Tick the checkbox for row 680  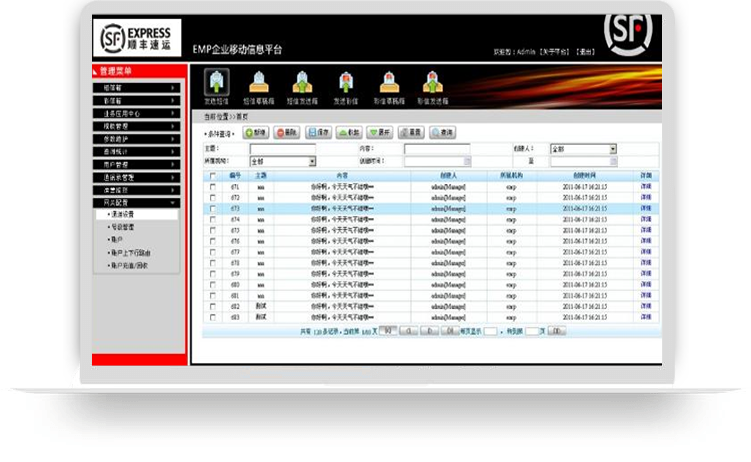(x=213, y=285)
